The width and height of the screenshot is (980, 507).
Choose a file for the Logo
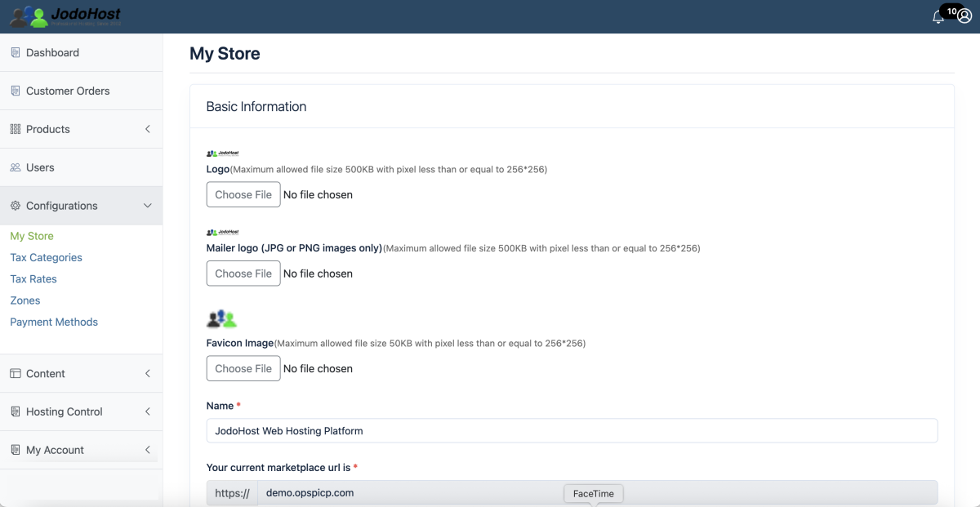[x=243, y=194]
